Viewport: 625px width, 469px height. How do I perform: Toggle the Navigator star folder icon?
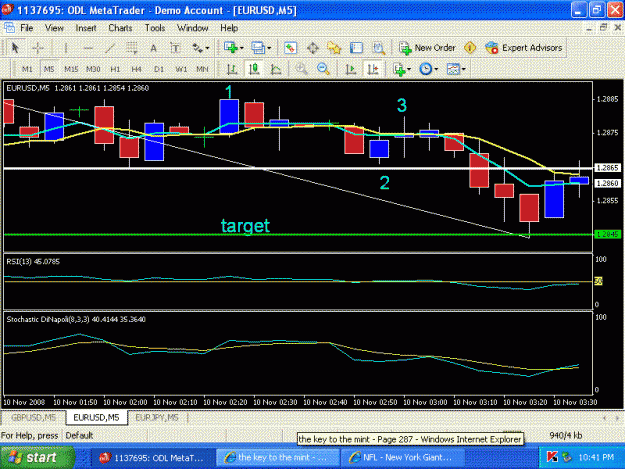(x=334, y=48)
